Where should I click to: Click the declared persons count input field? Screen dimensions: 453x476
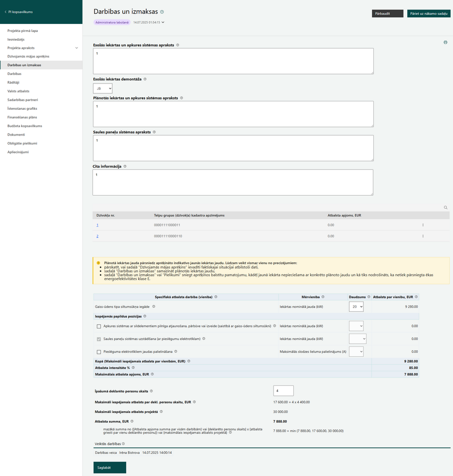coord(283,391)
